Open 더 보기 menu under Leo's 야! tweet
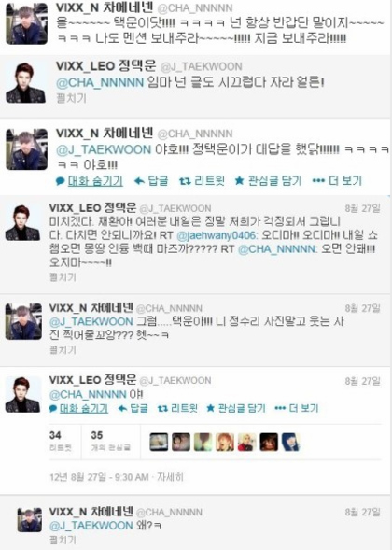The image size is (392, 550). [x=297, y=408]
